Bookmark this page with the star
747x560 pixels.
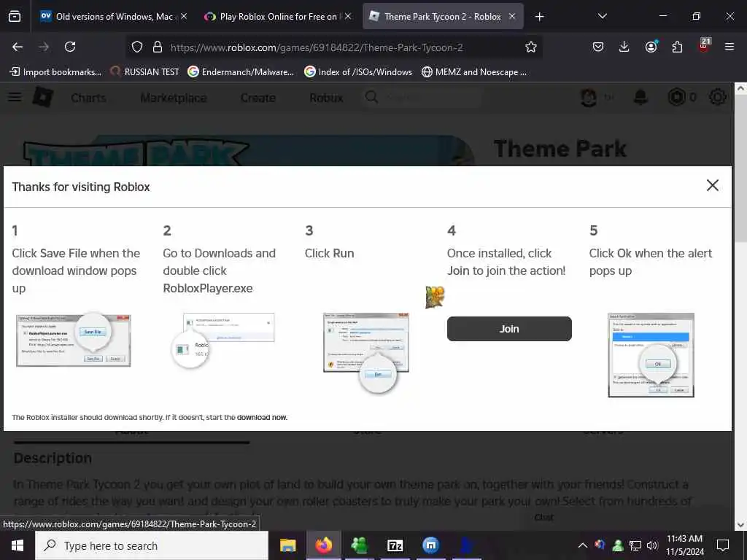[531, 47]
